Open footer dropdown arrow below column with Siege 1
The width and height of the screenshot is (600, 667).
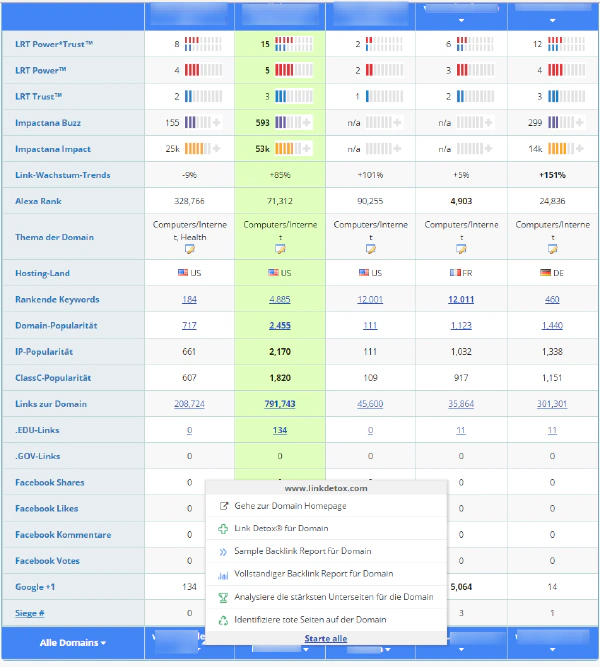(552, 650)
